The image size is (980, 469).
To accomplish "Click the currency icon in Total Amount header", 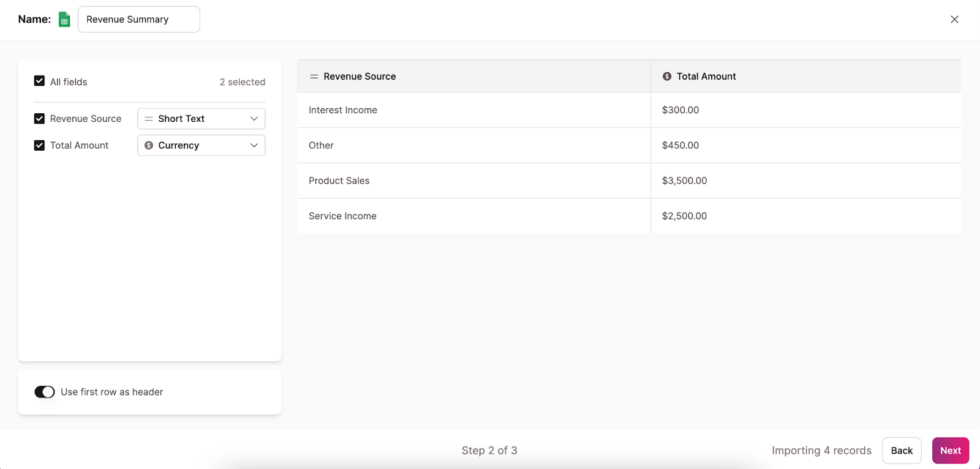I will point(667,77).
